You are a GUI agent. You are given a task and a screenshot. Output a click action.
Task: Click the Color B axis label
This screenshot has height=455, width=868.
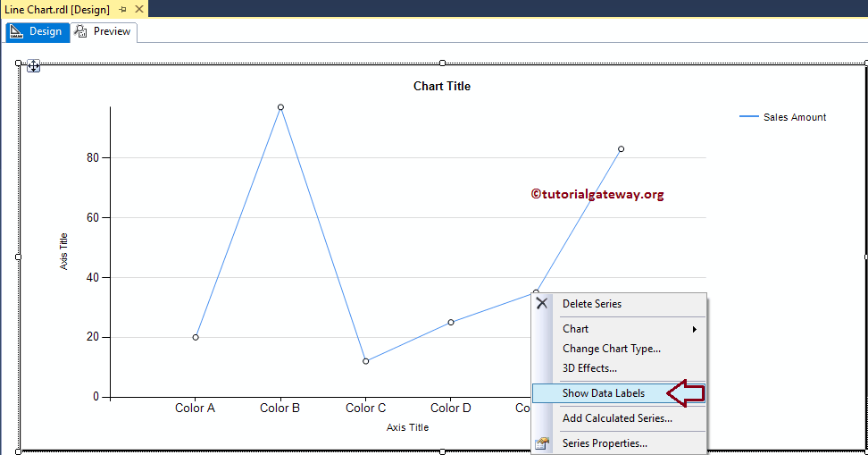point(280,408)
